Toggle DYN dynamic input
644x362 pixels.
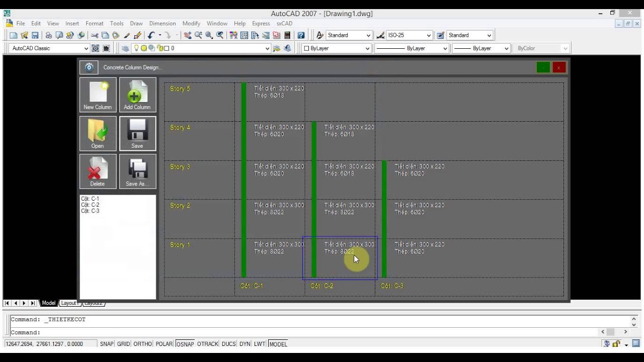pyautogui.click(x=245, y=344)
